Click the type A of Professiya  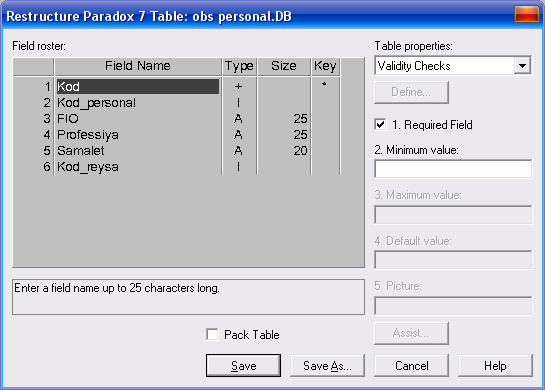pyautogui.click(x=238, y=135)
